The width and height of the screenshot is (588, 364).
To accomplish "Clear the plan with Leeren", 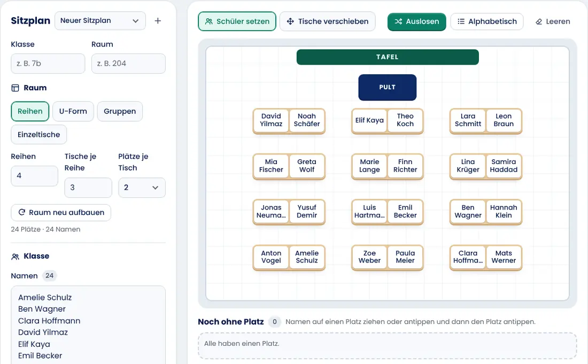I will pos(553,22).
